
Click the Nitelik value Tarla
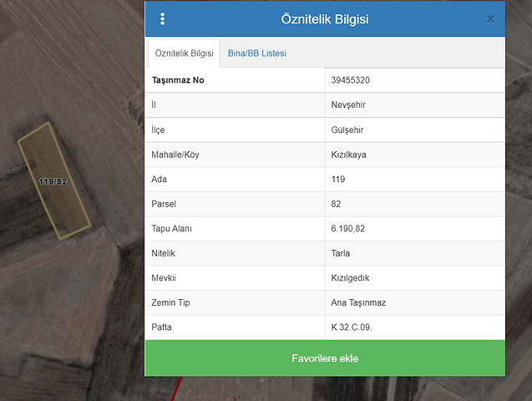pyautogui.click(x=341, y=253)
